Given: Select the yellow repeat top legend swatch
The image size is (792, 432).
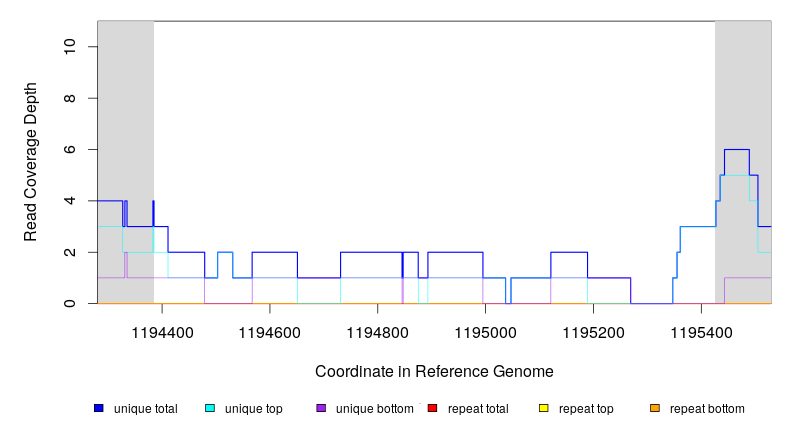Looking at the screenshot, I should click(544, 408).
